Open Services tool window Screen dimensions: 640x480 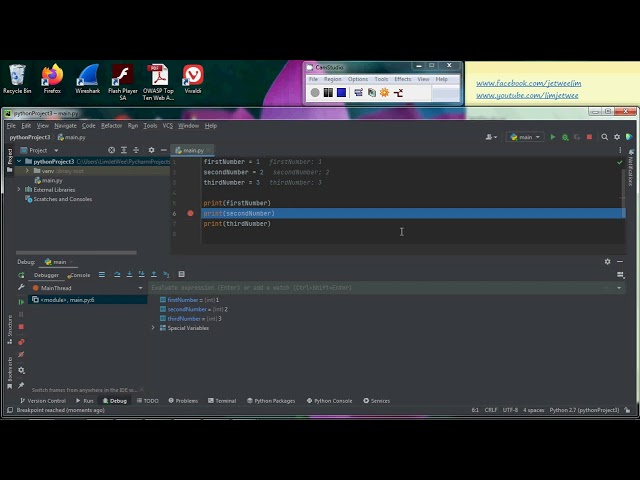click(376, 401)
